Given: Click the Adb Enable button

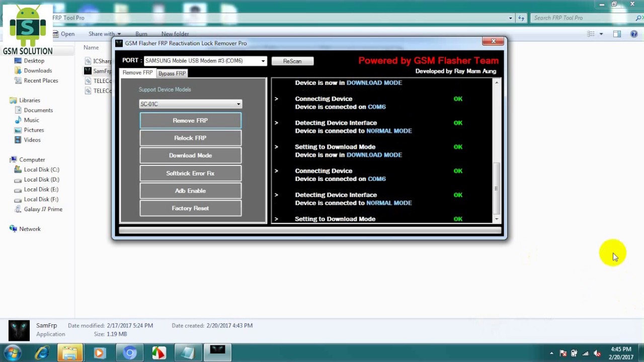Looking at the screenshot, I should (190, 191).
